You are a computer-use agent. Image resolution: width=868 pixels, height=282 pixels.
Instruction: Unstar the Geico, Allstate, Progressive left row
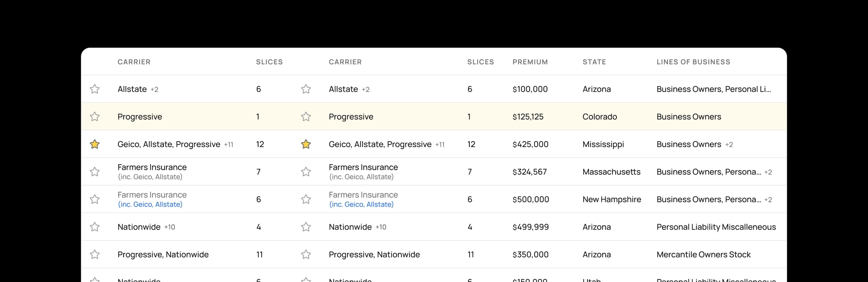[x=95, y=144]
